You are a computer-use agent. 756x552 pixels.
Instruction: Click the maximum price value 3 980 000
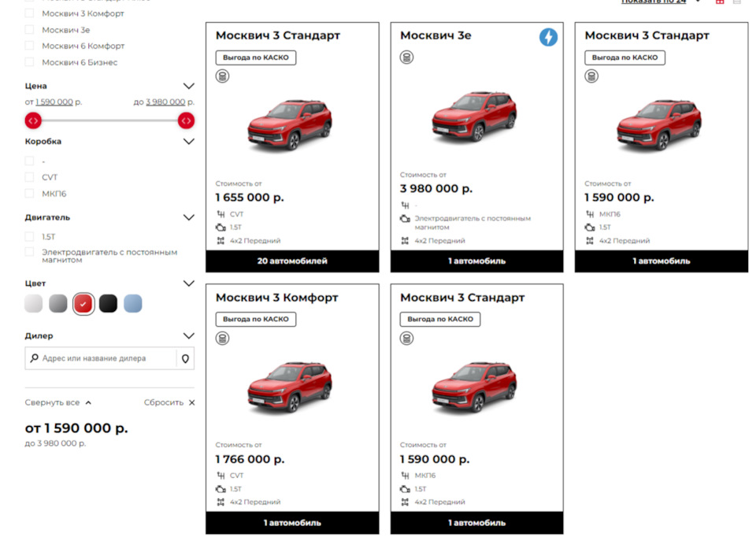[x=165, y=102]
